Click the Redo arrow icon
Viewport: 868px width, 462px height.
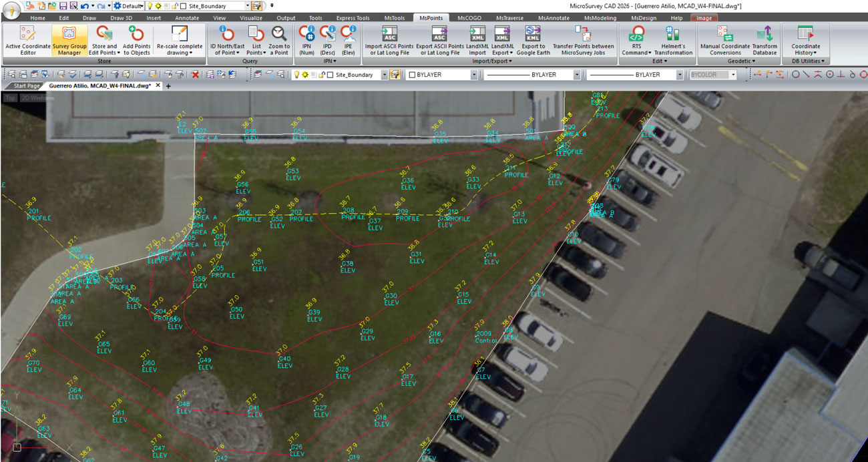pyautogui.click(x=101, y=5)
